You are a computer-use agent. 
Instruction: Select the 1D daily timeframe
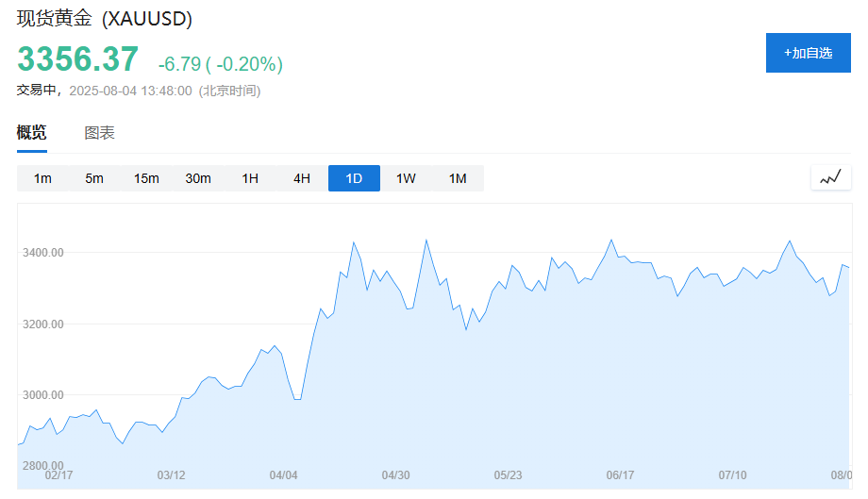pos(354,178)
